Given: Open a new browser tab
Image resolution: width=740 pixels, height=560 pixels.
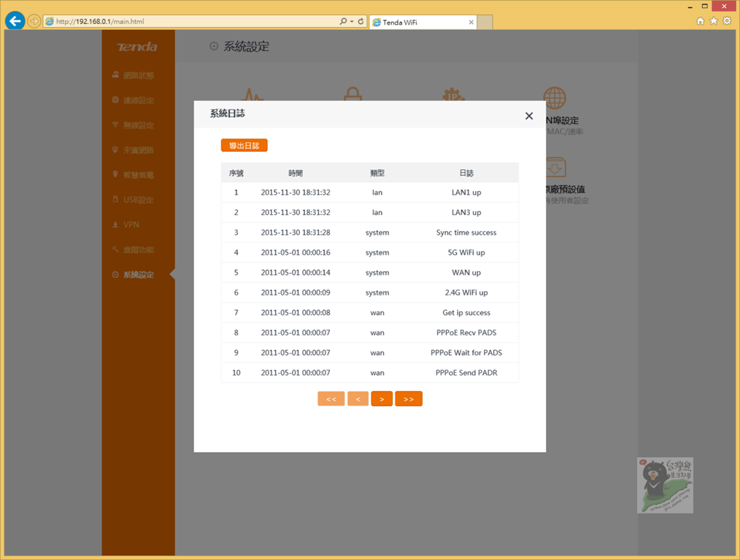Looking at the screenshot, I should 485,22.
